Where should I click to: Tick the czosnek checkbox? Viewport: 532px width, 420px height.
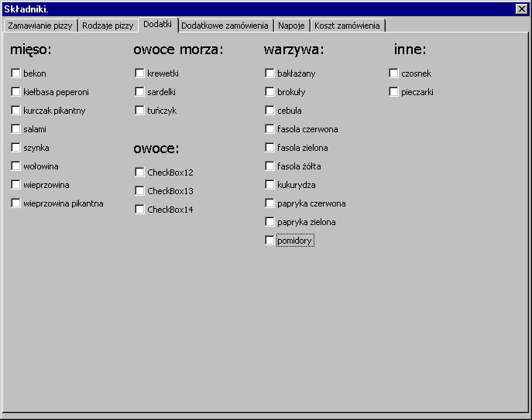coord(394,73)
